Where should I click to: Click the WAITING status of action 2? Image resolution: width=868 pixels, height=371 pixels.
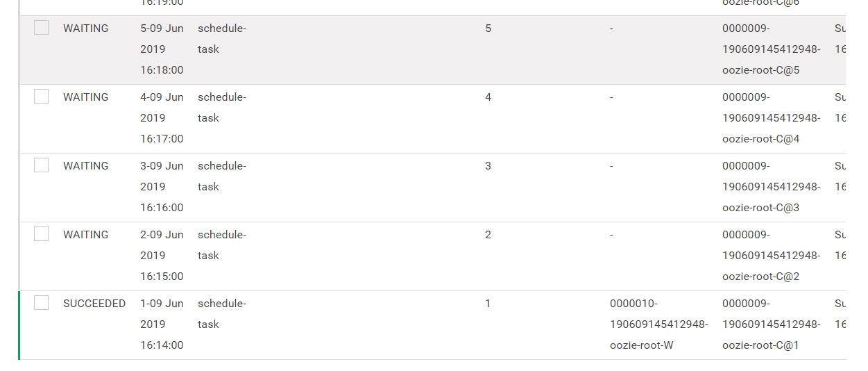(86, 235)
